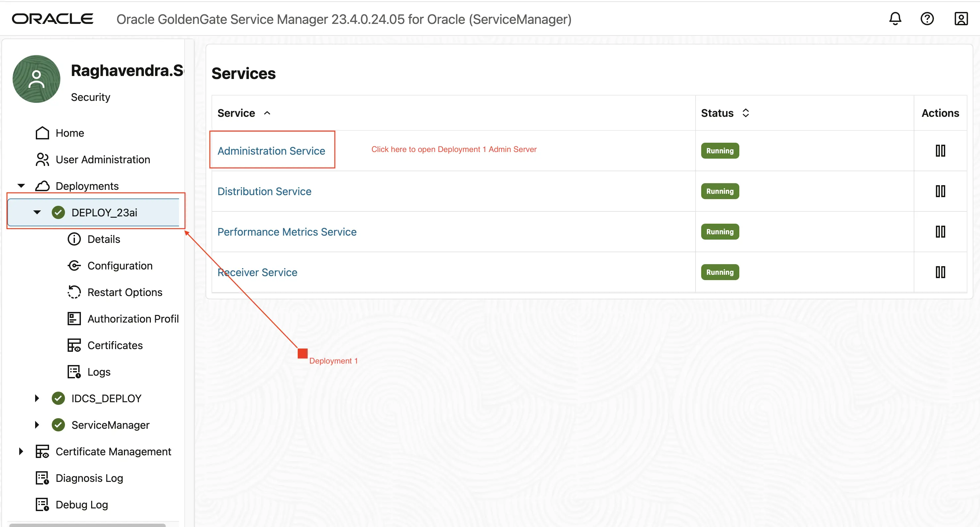
Task: Pause the Distribution Service action icon
Action: 940,191
